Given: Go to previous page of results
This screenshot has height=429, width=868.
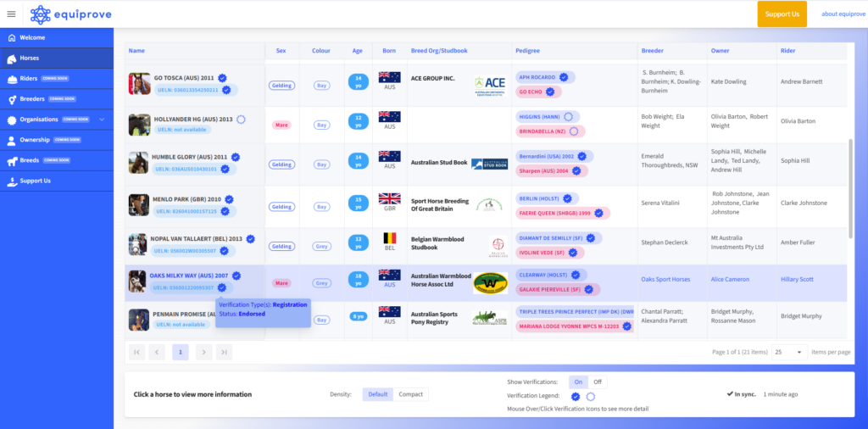Looking at the screenshot, I should point(157,352).
